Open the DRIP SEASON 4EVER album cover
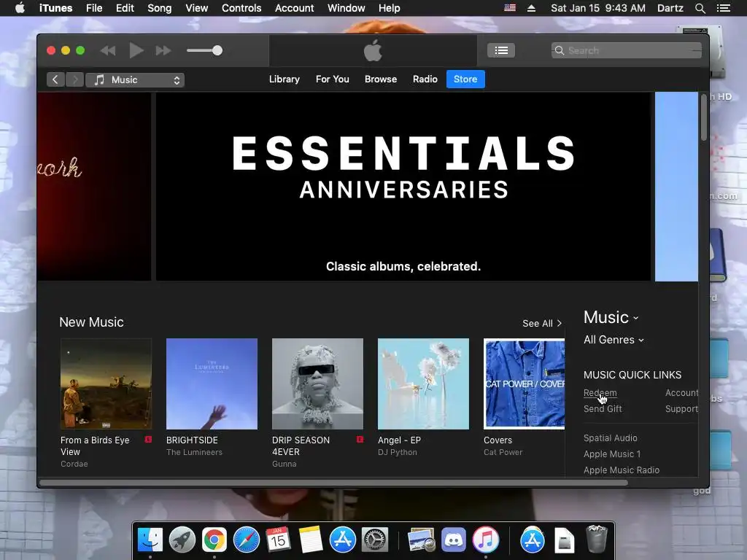Screen dimensions: 747x560 point(318,384)
